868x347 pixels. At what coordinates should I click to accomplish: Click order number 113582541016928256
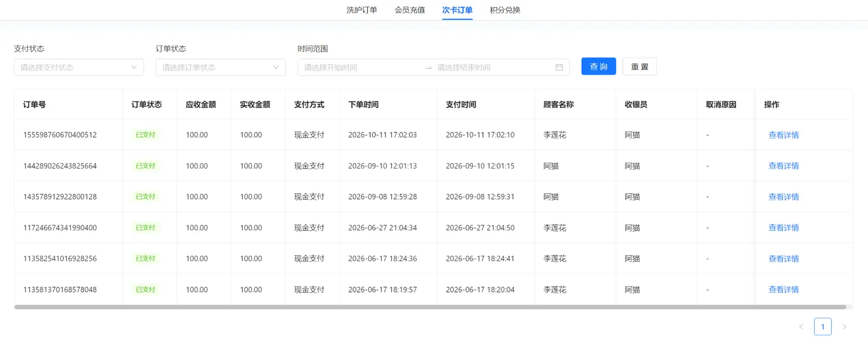click(60, 258)
